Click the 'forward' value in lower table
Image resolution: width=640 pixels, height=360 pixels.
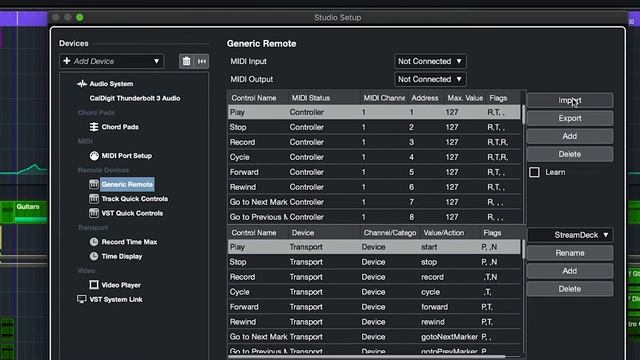pos(434,307)
